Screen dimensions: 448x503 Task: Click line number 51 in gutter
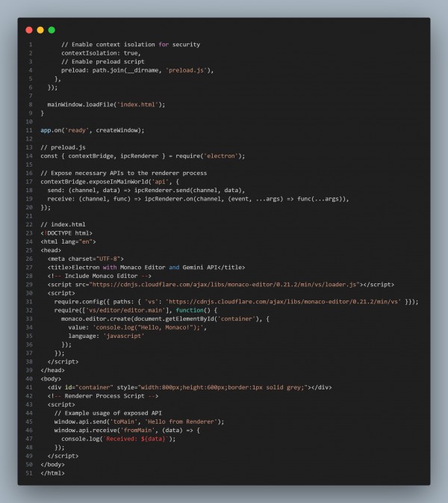29,473
